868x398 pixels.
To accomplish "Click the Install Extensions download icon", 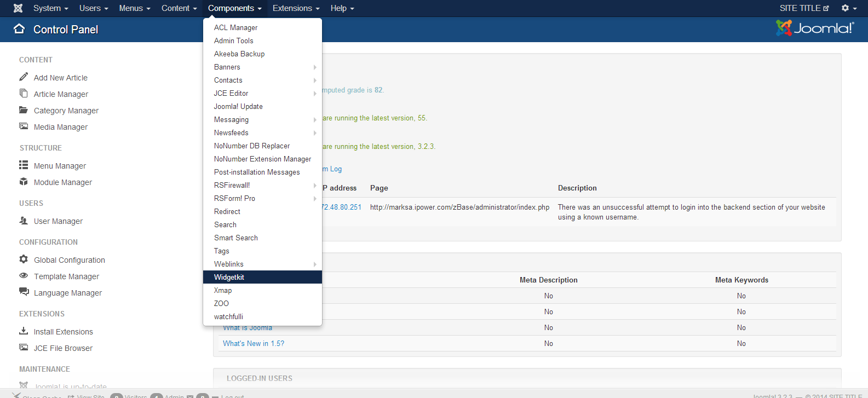I will [x=24, y=331].
